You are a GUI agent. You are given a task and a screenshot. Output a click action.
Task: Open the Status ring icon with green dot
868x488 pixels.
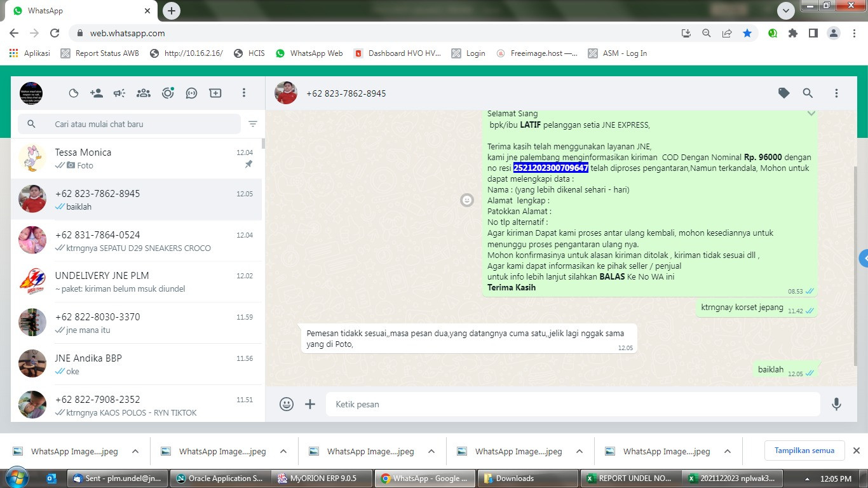168,93
